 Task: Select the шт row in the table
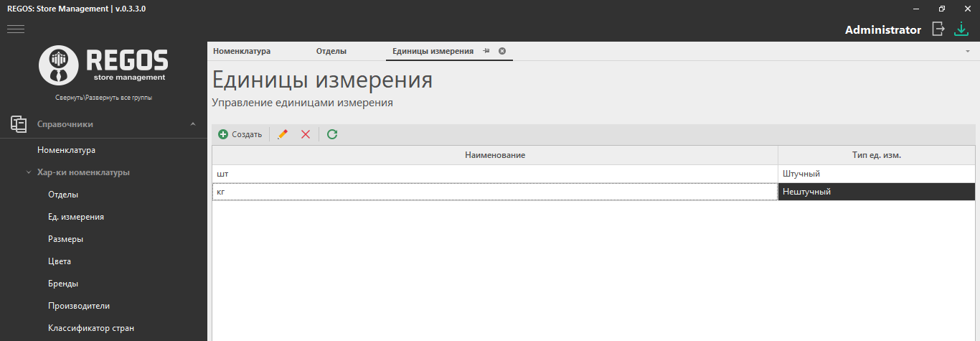click(495, 174)
